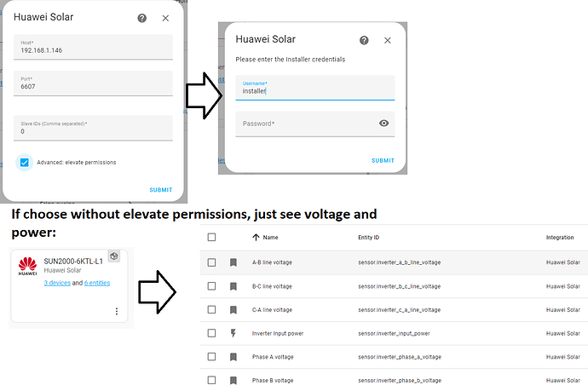Click sensor.inverter_phase_a_voltage entity ID
This screenshot has width=588, height=391.
pyautogui.click(x=400, y=357)
